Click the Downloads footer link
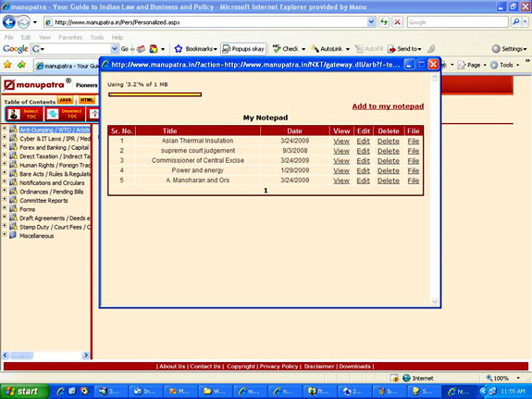 (x=354, y=367)
